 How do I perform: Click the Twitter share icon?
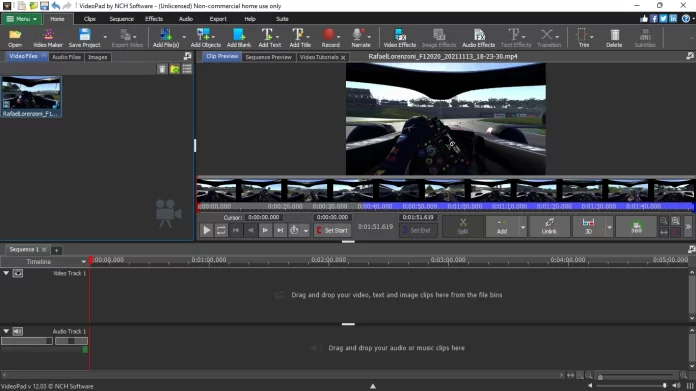tap(664, 19)
